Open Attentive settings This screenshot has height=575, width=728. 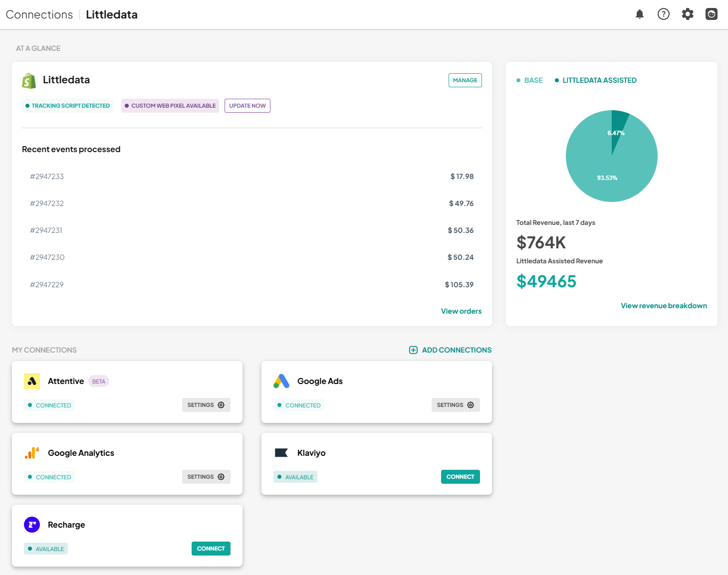(x=206, y=405)
